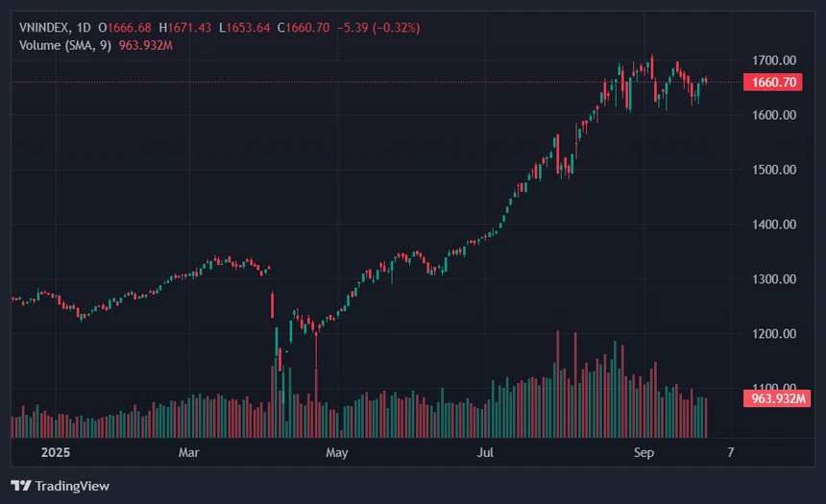
Task: Click the Mar label on time axis
Action: tap(188, 451)
